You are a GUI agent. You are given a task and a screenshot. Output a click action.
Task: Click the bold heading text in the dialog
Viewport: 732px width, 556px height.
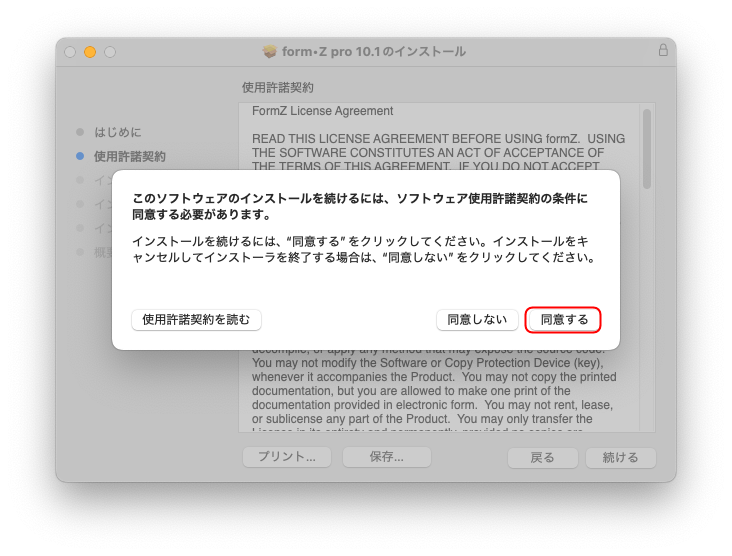(360, 206)
